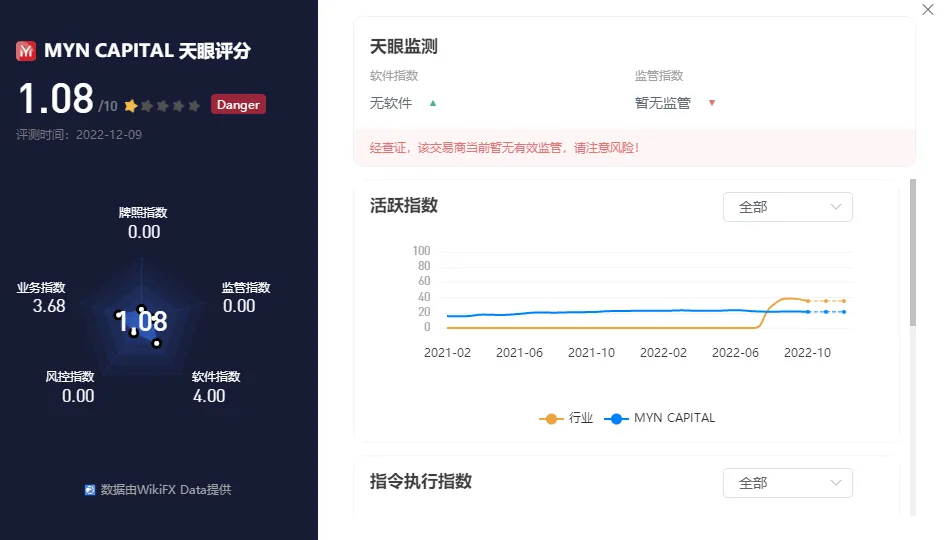The width and height of the screenshot is (944, 540).
Task: Click the 2022-06 axis label
Action: pyautogui.click(x=735, y=353)
